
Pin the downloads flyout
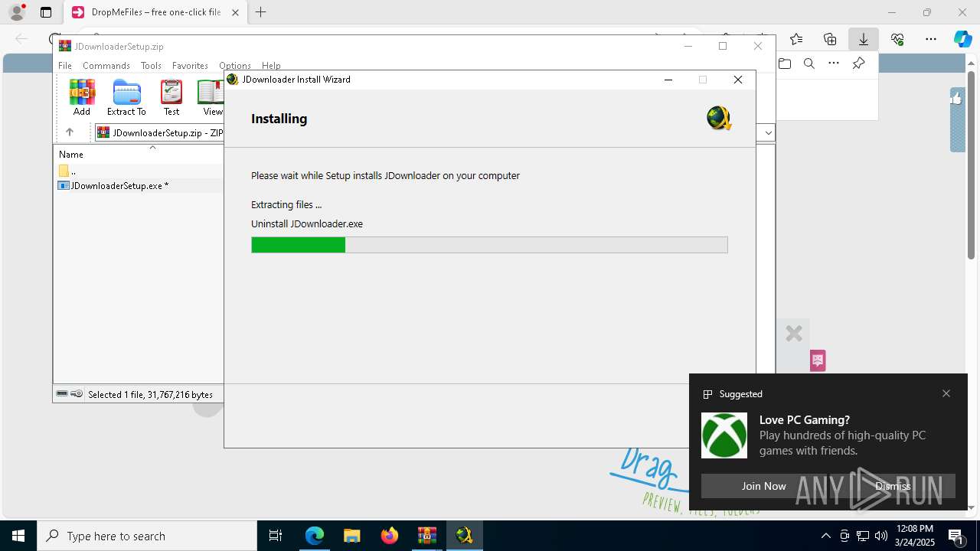point(858,64)
